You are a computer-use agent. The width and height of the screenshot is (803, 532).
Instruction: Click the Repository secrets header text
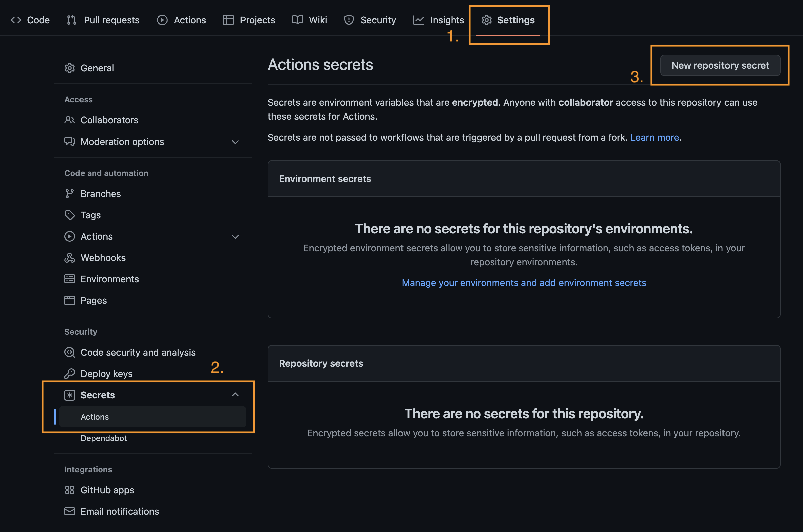pos(321,363)
